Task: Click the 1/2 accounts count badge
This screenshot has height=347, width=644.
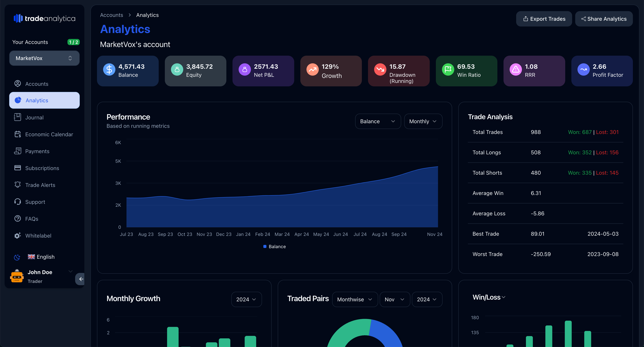Action: tap(73, 42)
